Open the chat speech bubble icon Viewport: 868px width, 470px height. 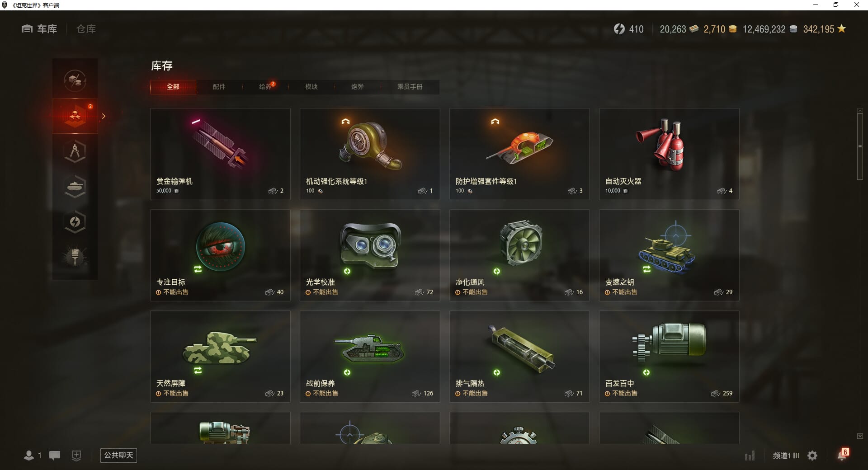click(x=55, y=456)
